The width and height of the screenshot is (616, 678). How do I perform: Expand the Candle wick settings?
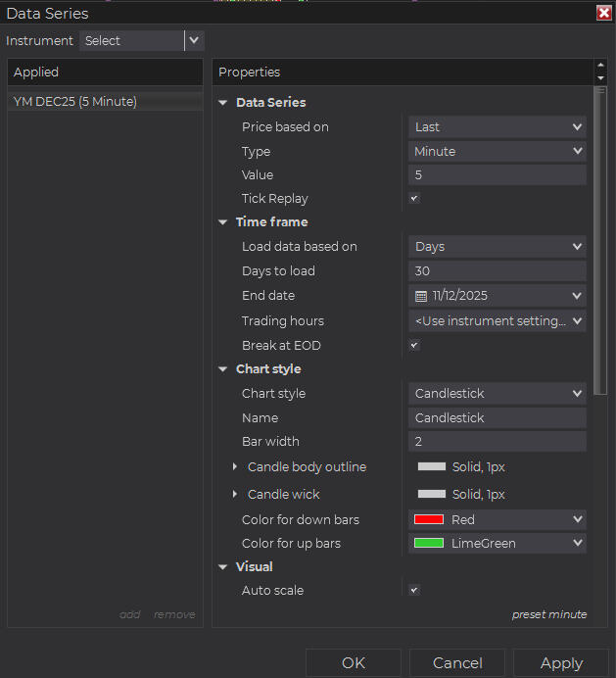(x=235, y=495)
